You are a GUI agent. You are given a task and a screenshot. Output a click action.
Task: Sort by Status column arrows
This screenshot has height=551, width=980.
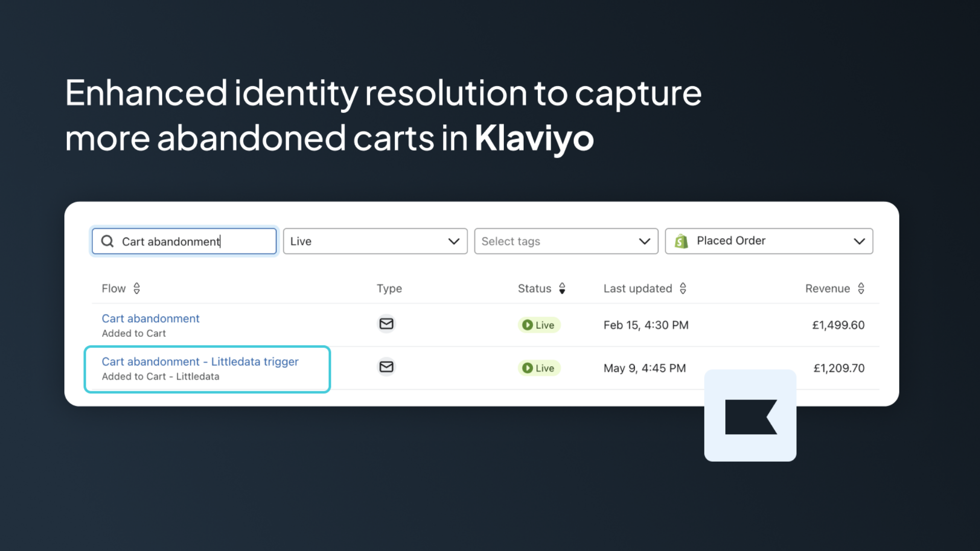[x=562, y=289]
